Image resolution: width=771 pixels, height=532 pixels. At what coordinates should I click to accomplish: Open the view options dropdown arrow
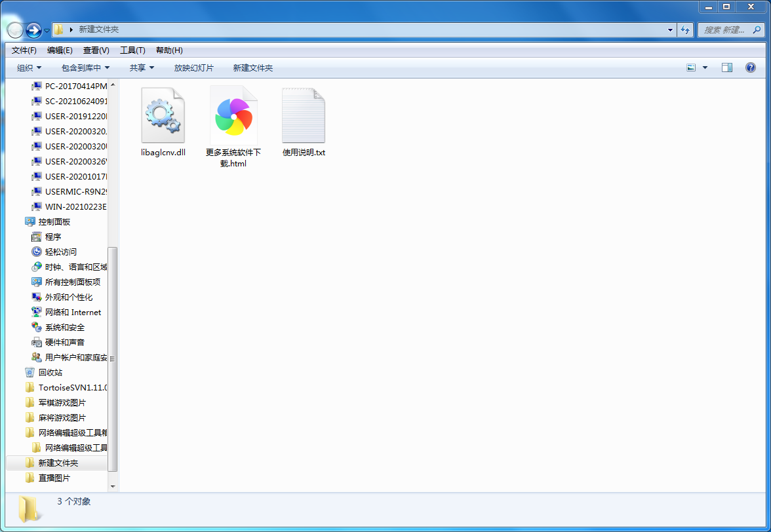tap(705, 67)
